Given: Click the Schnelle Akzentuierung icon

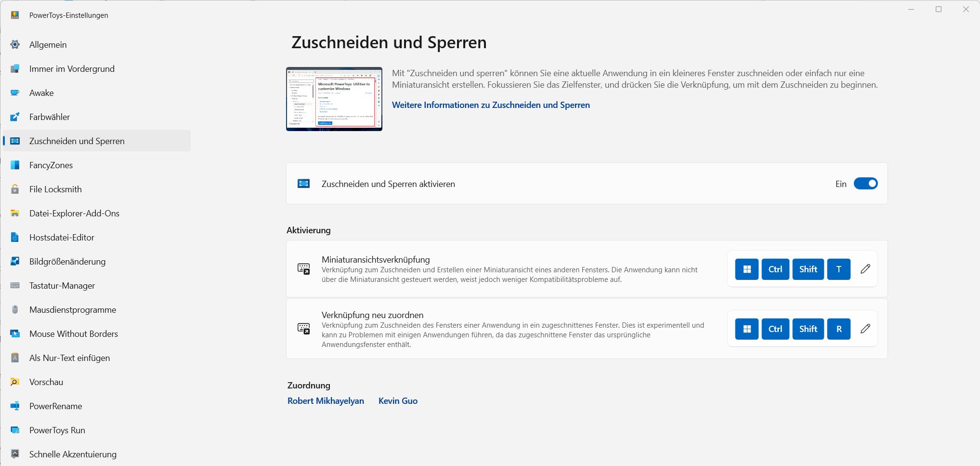Looking at the screenshot, I should (15, 454).
